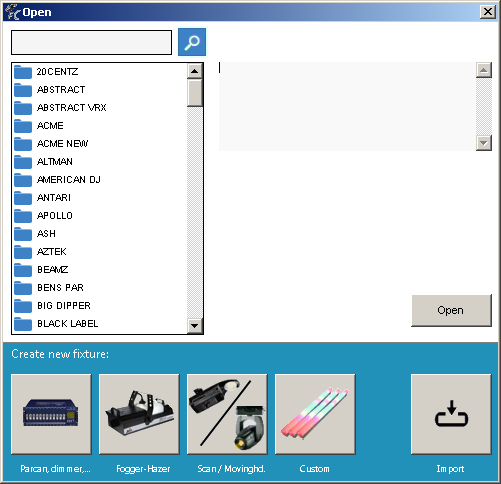Open the ABSTRACT VRX folder
The image size is (501, 484).
click(x=100, y=108)
